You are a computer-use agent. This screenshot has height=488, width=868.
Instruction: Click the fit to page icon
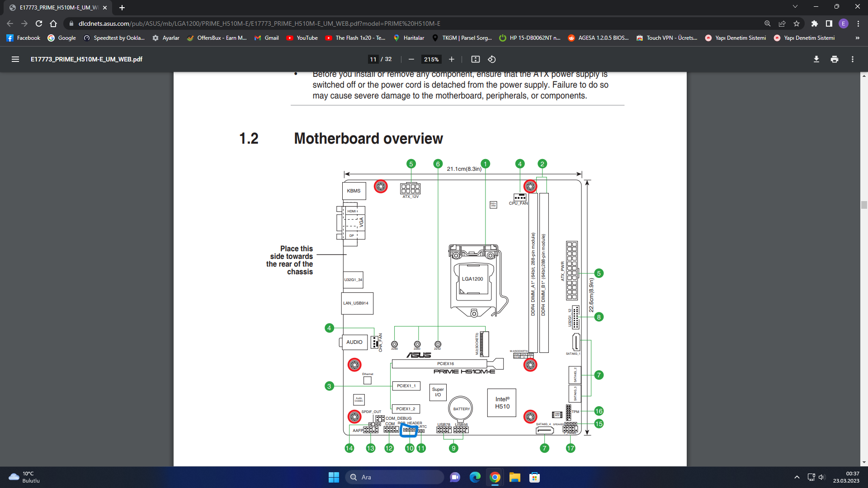point(475,59)
